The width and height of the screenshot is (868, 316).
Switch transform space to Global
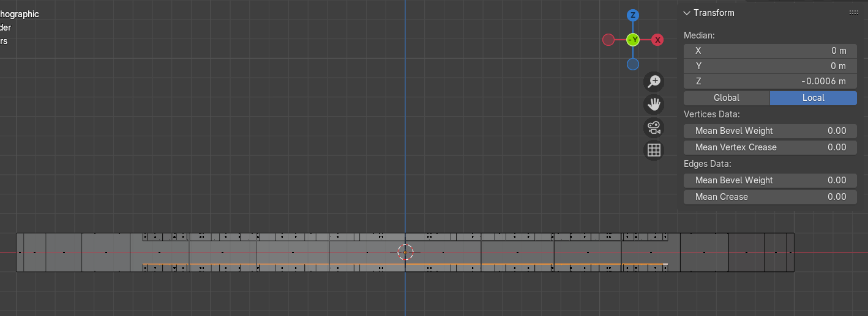pyautogui.click(x=726, y=98)
